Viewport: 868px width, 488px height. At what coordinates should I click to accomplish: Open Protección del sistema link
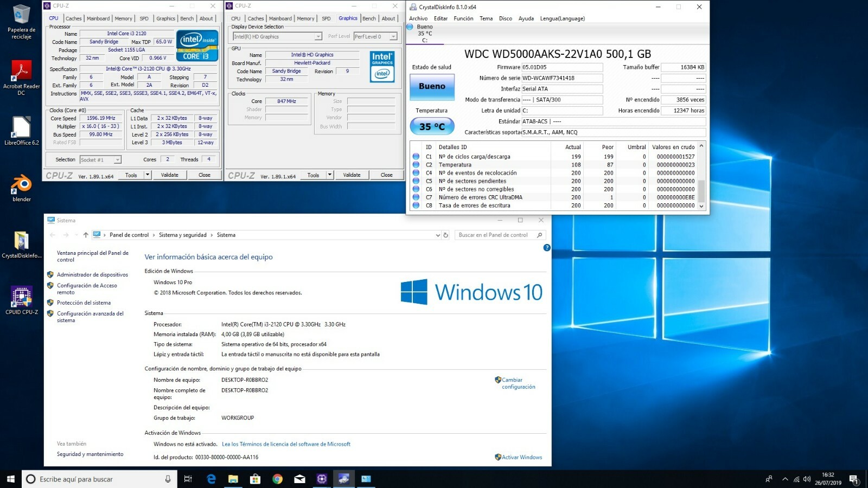84,303
